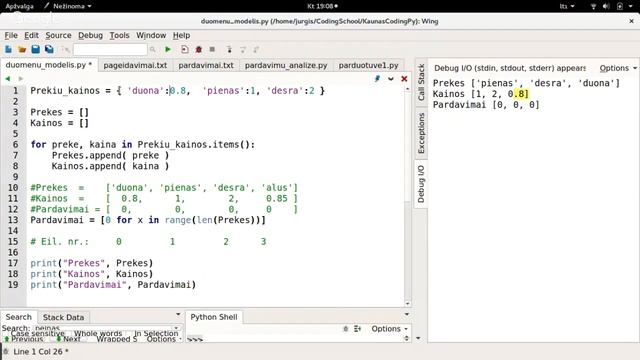Screen dimensions: 640x360
Task: Select the Debug I/O vertical tab
Action: click(421, 184)
